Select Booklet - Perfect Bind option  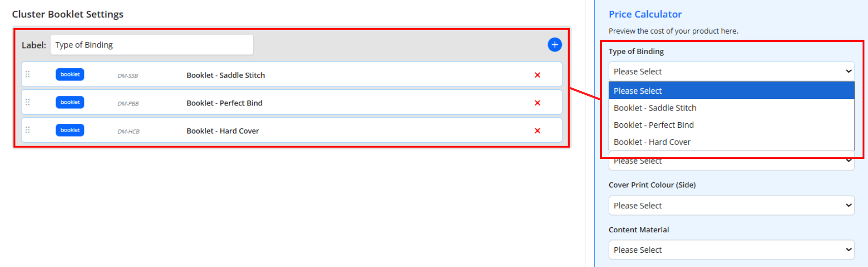pyautogui.click(x=731, y=125)
